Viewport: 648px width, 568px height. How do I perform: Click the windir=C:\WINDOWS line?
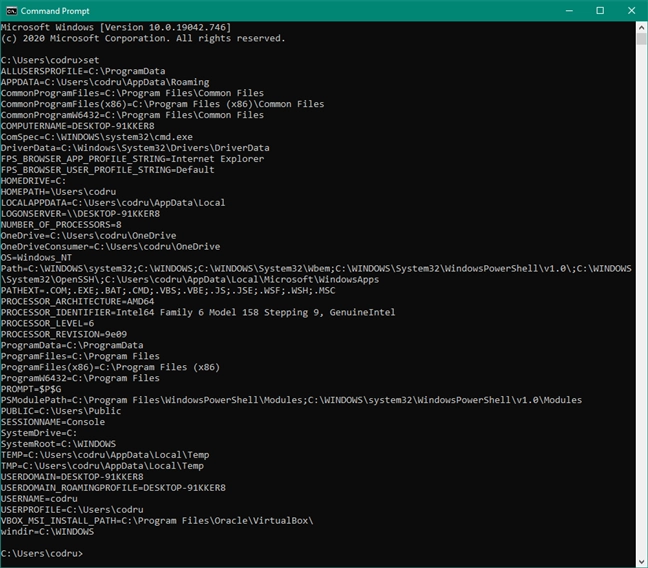tap(48, 531)
